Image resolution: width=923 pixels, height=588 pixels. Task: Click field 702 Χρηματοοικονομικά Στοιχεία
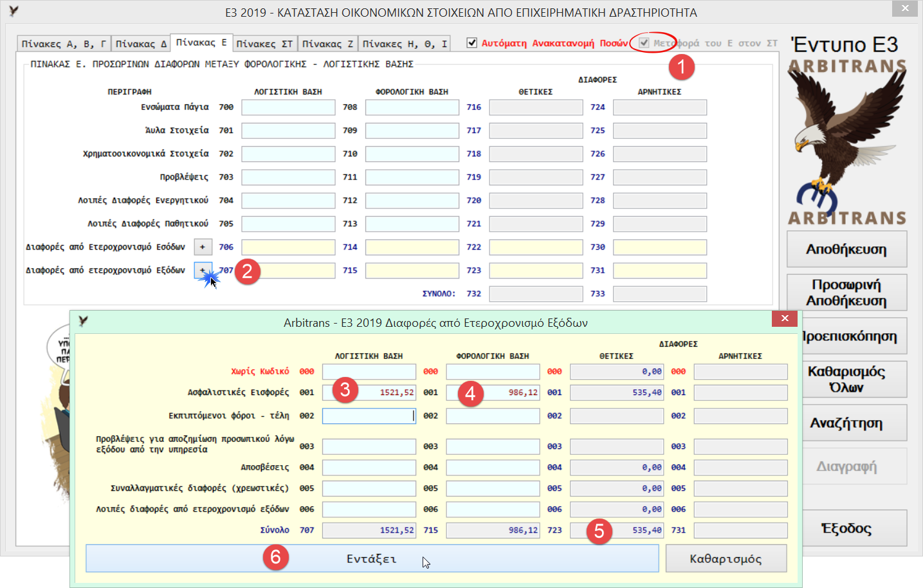pyautogui.click(x=288, y=154)
